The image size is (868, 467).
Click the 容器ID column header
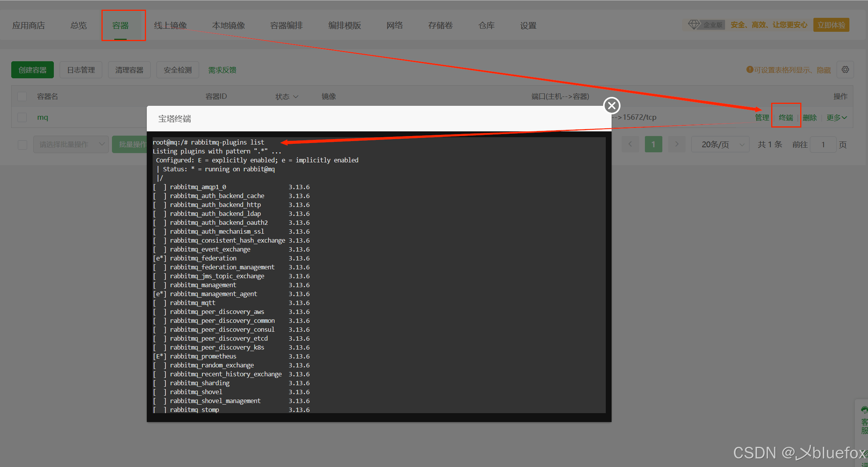216,96
